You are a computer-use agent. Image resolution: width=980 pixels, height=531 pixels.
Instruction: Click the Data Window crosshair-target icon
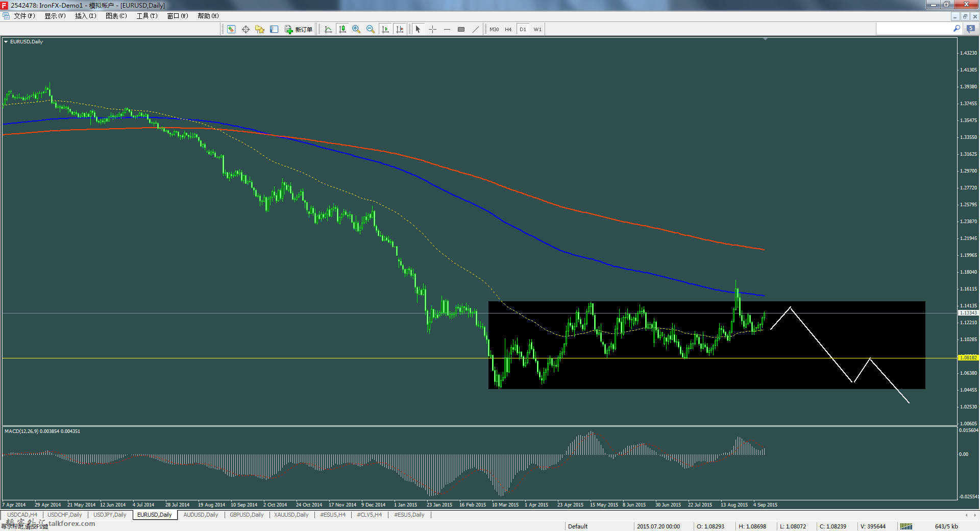coord(246,29)
